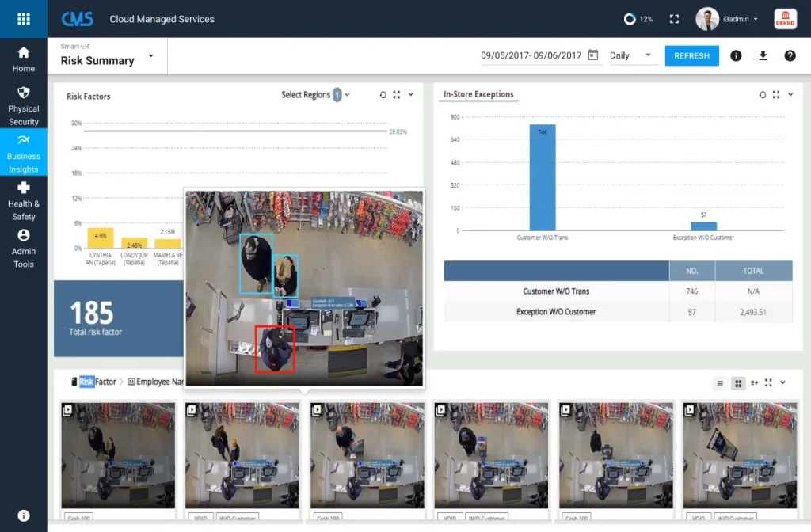The width and height of the screenshot is (811, 532).
Task: Click the download report icon in header
Action: point(761,55)
